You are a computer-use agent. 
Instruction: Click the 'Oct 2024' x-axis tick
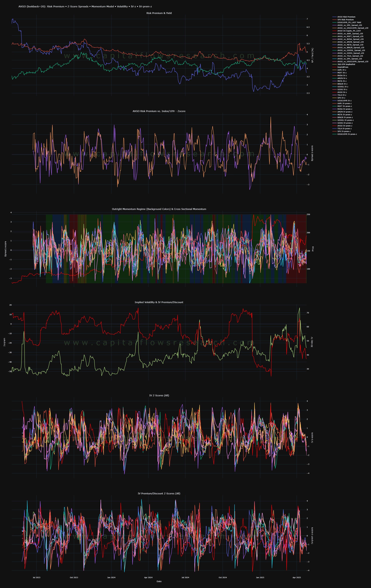click(x=223, y=578)
